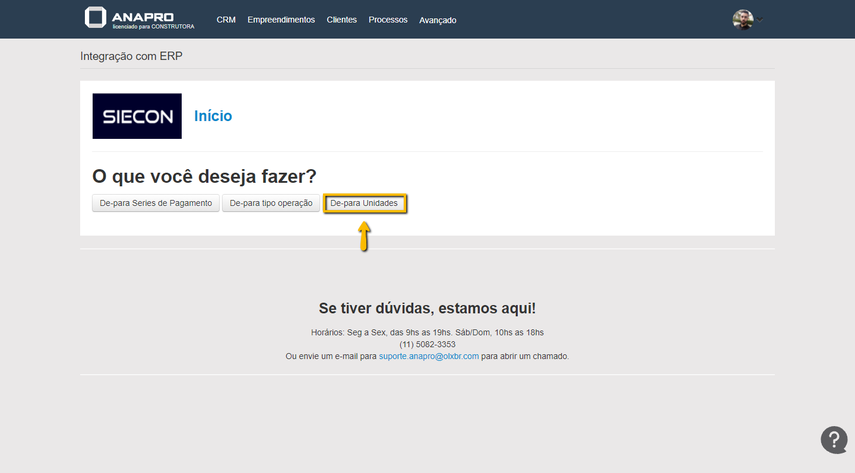Open the suporte.anapro@olxbr.com email link
855x473 pixels.
pyautogui.click(x=428, y=356)
